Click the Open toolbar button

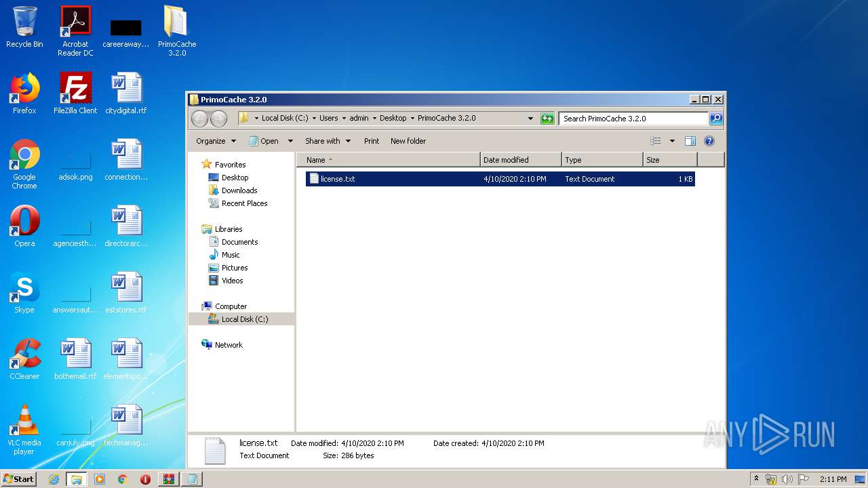pos(264,141)
